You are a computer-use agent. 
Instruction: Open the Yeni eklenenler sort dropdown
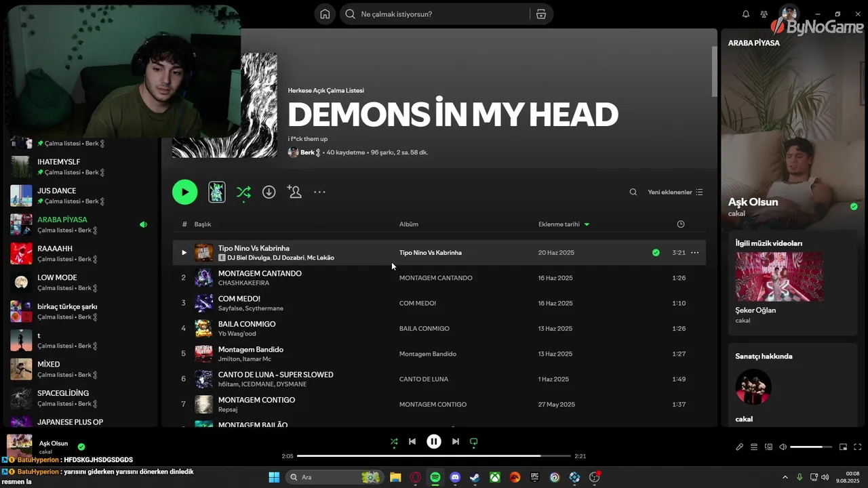point(675,192)
